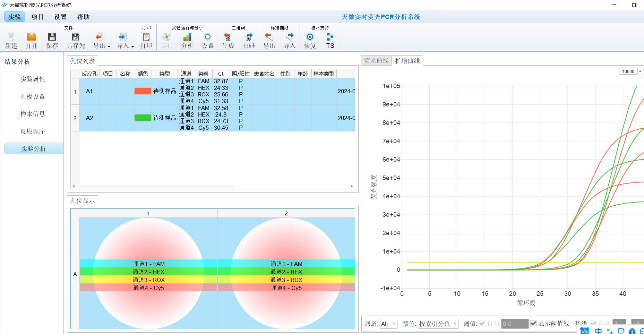644x334 pixels.
Task: Click the scrollbar right arrow in the well list
Action: tap(352, 186)
